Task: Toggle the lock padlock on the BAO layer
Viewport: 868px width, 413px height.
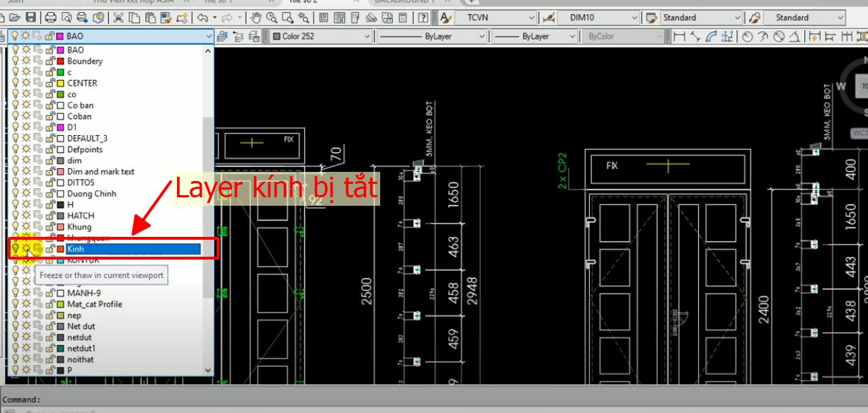Action: click(50, 50)
